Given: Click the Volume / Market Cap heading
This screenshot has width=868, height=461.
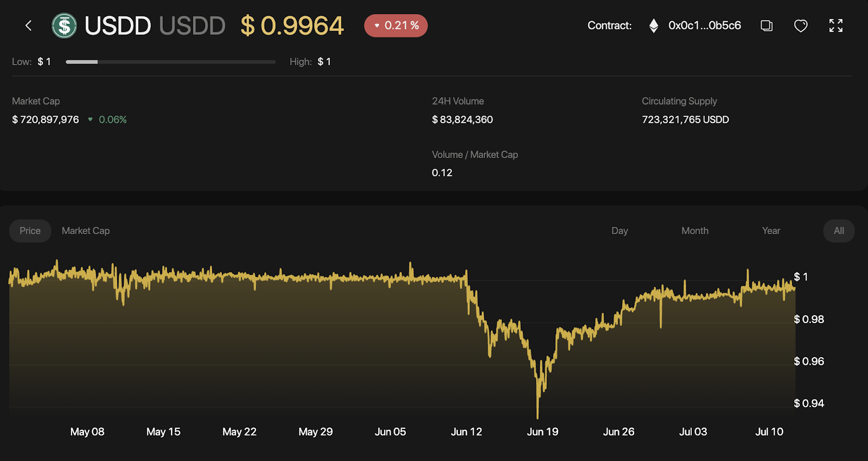Looking at the screenshot, I should [475, 155].
